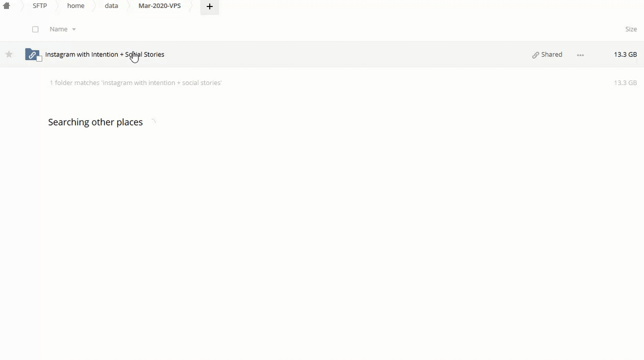Viewport: 644px width, 360px height.
Task: Navigate to the data breadcrumb
Action: tap(111, 6)
